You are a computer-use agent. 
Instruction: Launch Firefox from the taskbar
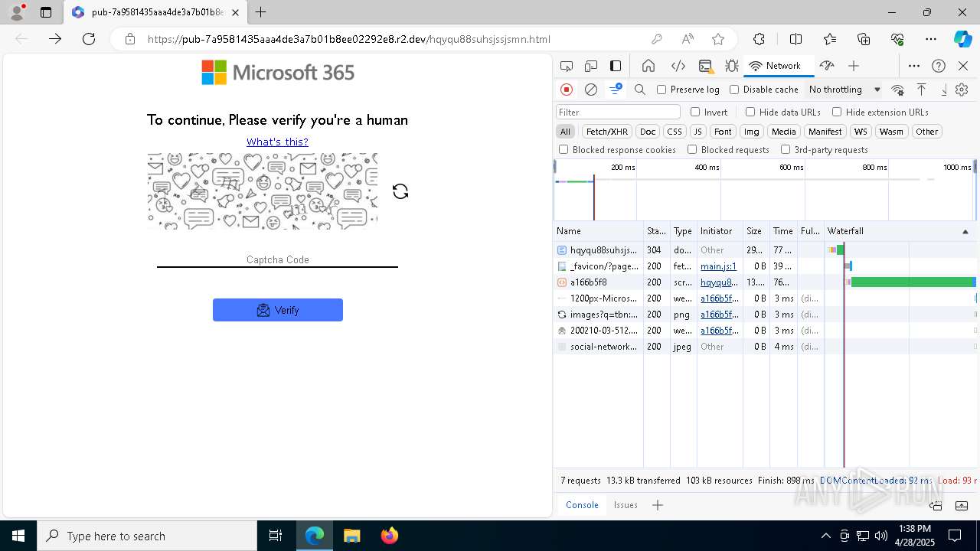tap(389, 536)
